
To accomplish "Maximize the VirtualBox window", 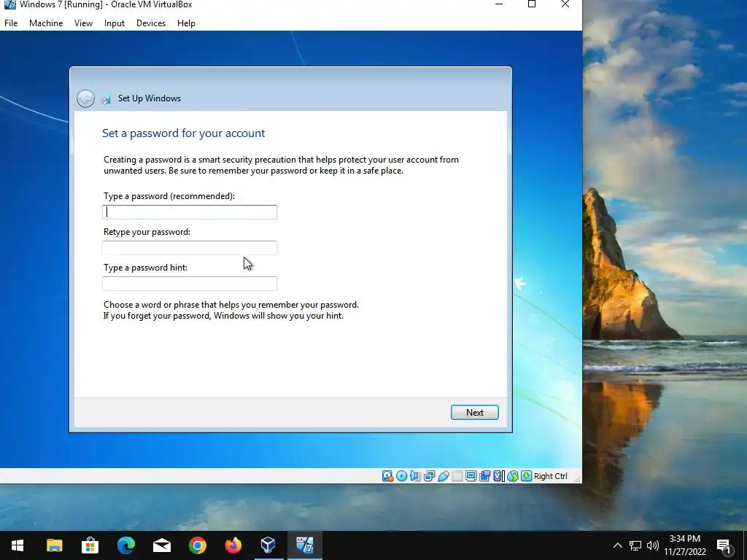I will point(532,4).
